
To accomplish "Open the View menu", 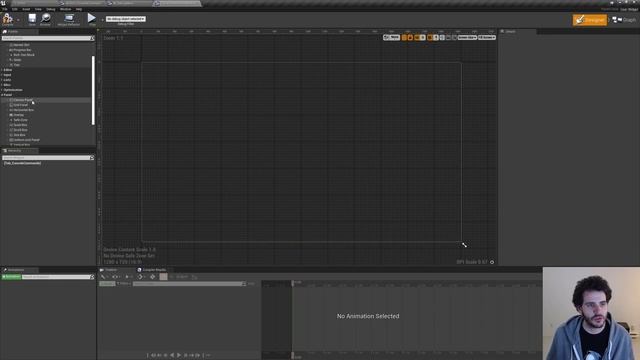I will [38, 9].
